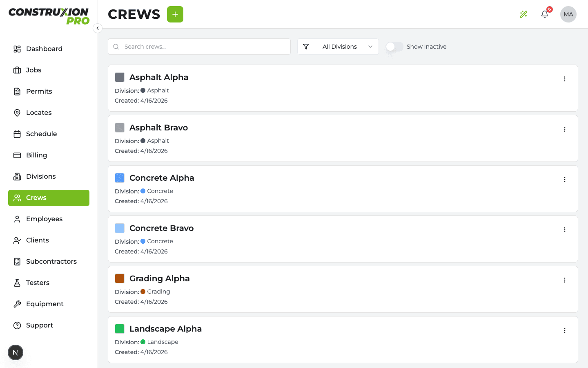Screen dimensions: 588x368
Task: Open the options menu for Concrete Bravo
Action: coord(565,230)
